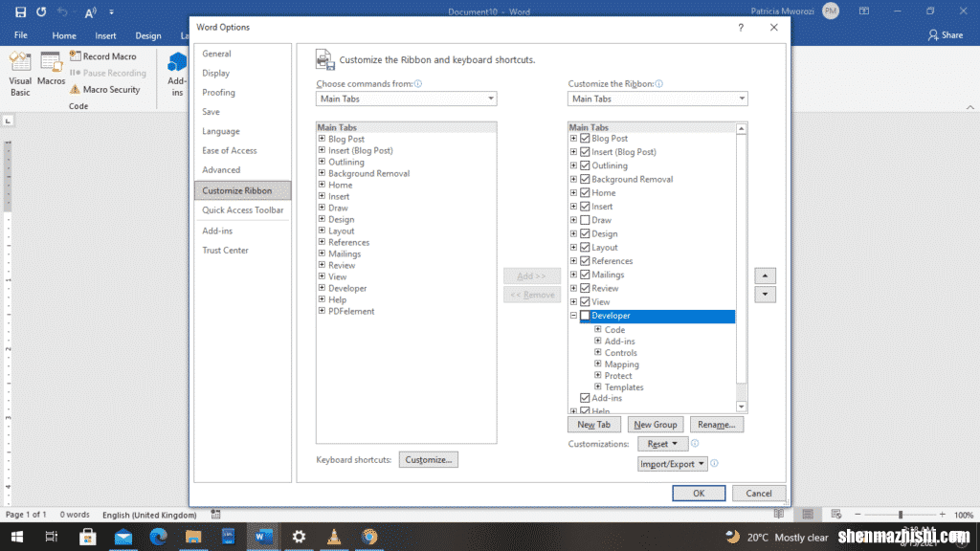Viewport: 980px width, 551px height.
Task: Click the Share icon in Word window
Action: click(x=945, y=35)
